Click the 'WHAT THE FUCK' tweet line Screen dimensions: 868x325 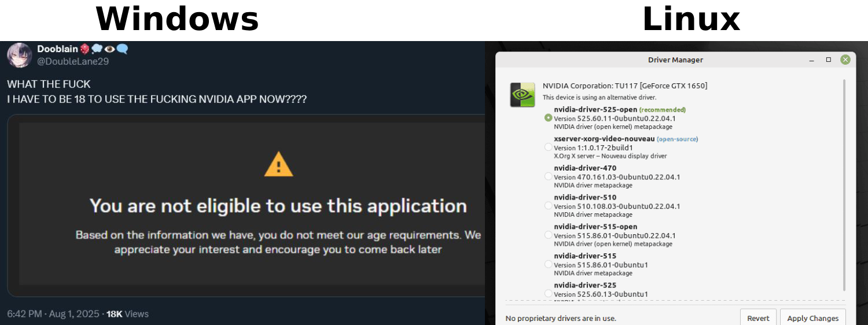click(x=49, y=84)
